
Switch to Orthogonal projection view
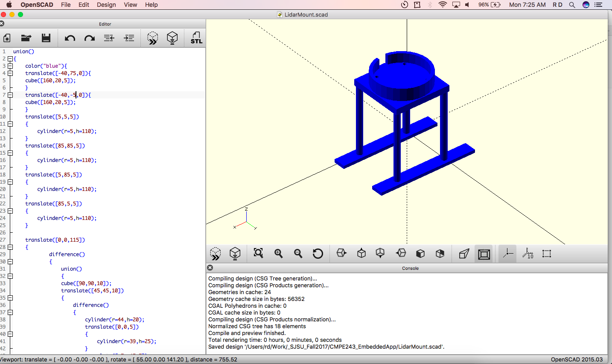[x=484, y=254]
